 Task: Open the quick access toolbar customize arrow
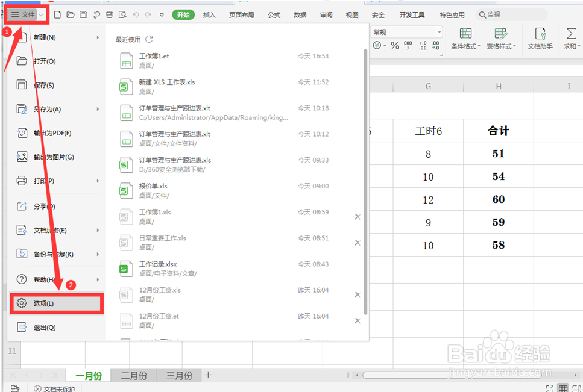tap(162, 15)
